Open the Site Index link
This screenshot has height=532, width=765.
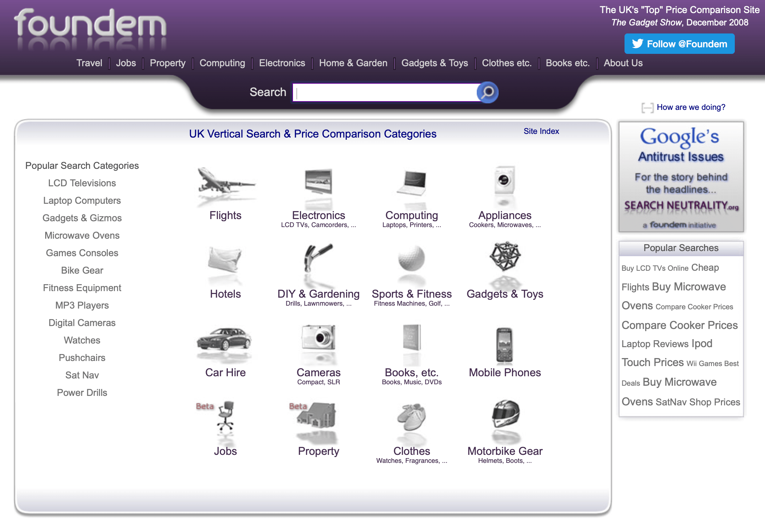[x=541, y=131]
